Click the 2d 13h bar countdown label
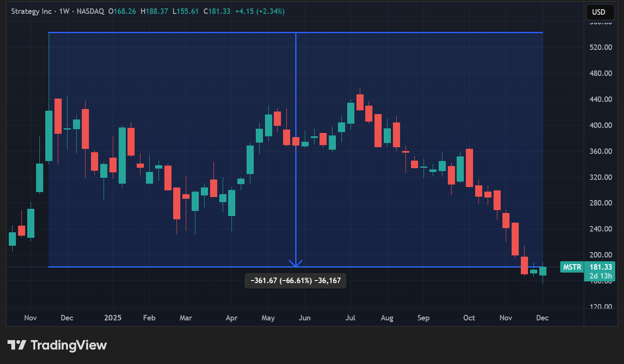This screenshot has height=364, width=624. (x=601, y=276)
